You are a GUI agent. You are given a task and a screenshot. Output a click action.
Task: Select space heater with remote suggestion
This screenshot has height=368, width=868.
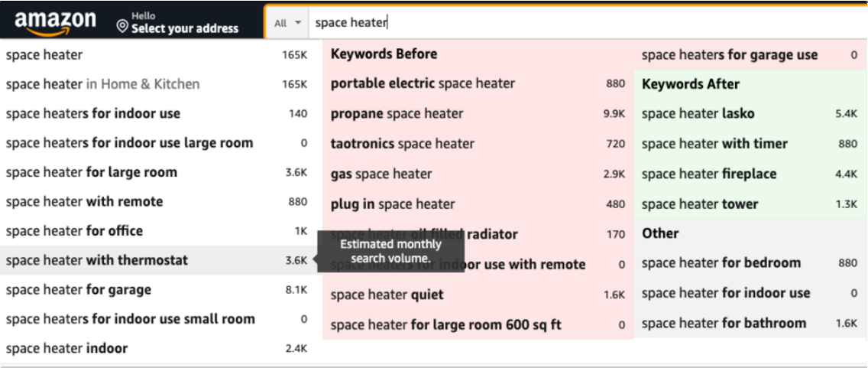(x=84, y=202)
